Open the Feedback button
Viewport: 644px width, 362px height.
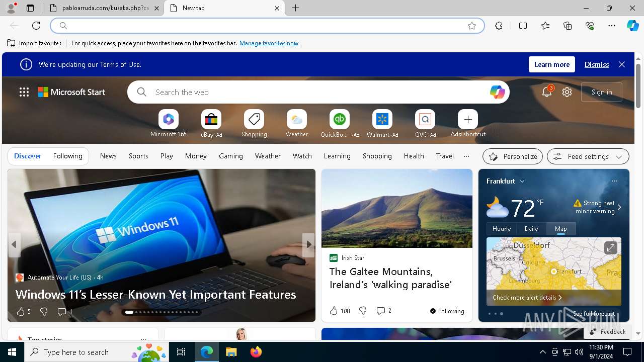(x=607, y=332)
